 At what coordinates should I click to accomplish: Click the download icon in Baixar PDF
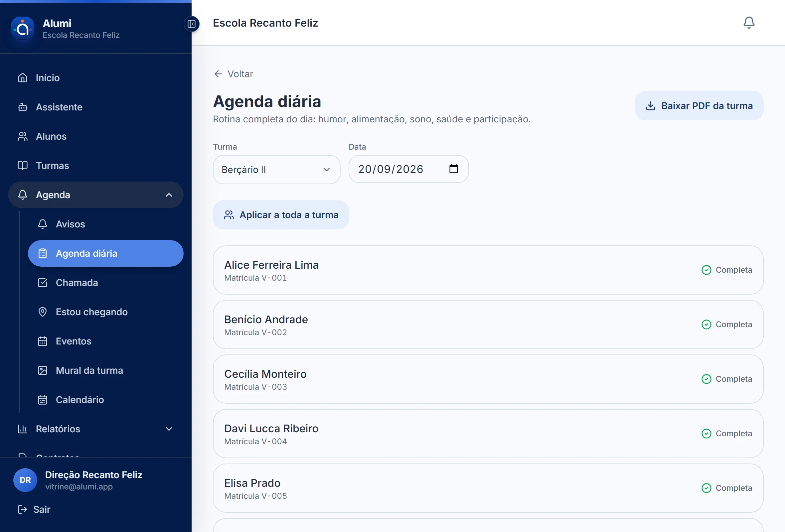pos(651,106)
